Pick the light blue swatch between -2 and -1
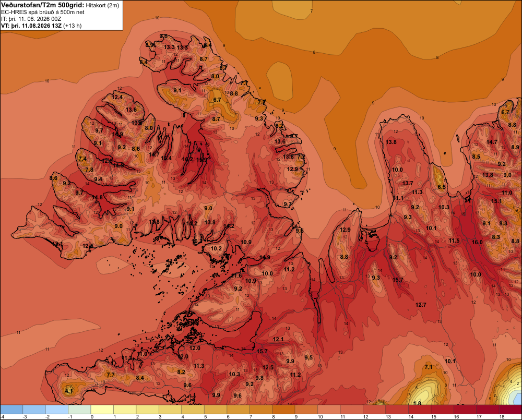The image size is (522, 420). [57, 410]
